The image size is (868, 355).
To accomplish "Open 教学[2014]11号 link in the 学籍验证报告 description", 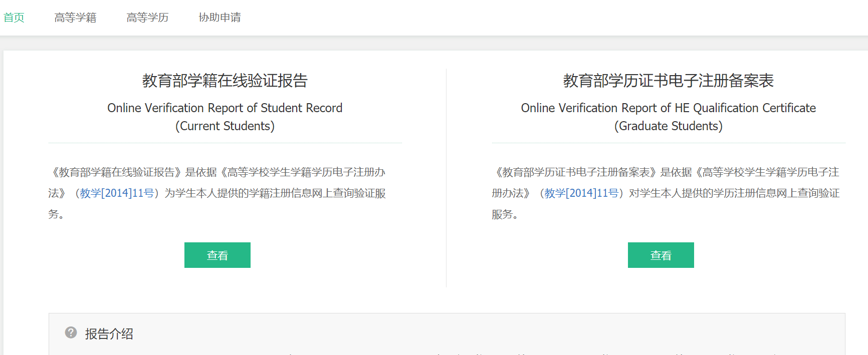I will [117, 193].
